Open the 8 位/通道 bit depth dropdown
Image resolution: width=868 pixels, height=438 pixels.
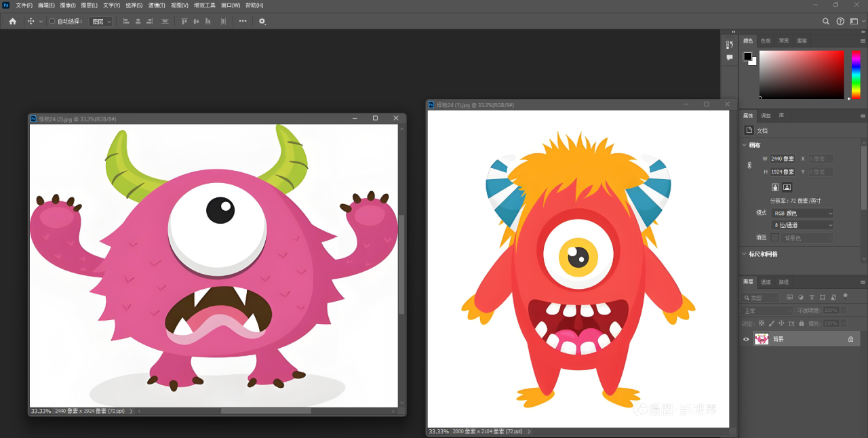click(802, 225)
